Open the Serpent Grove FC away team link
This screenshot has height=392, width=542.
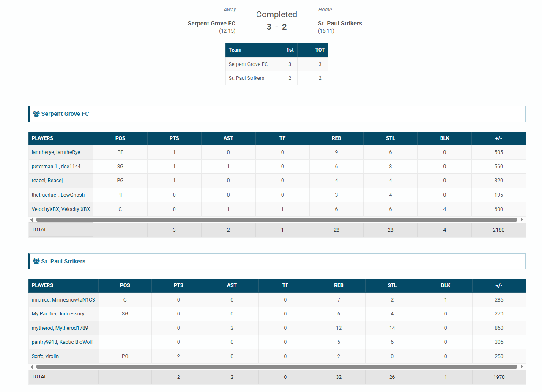coord(211,23)
